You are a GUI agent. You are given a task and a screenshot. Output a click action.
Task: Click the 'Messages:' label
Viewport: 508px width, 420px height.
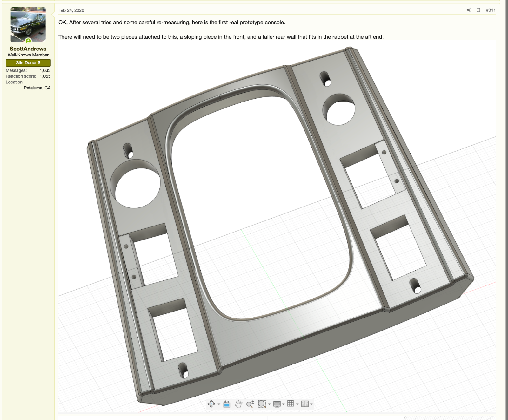coord(16,70)
